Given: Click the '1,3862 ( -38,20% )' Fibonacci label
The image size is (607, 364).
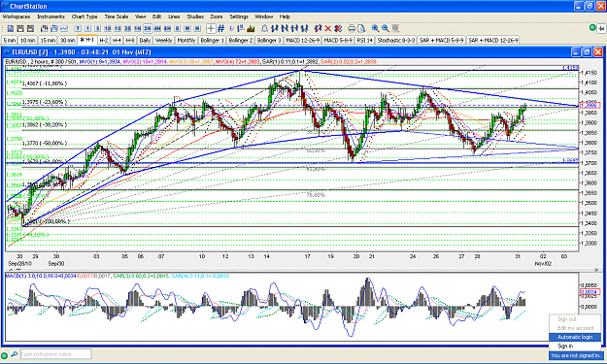Looking at the screenshot, I should click(x=45, y=125).
